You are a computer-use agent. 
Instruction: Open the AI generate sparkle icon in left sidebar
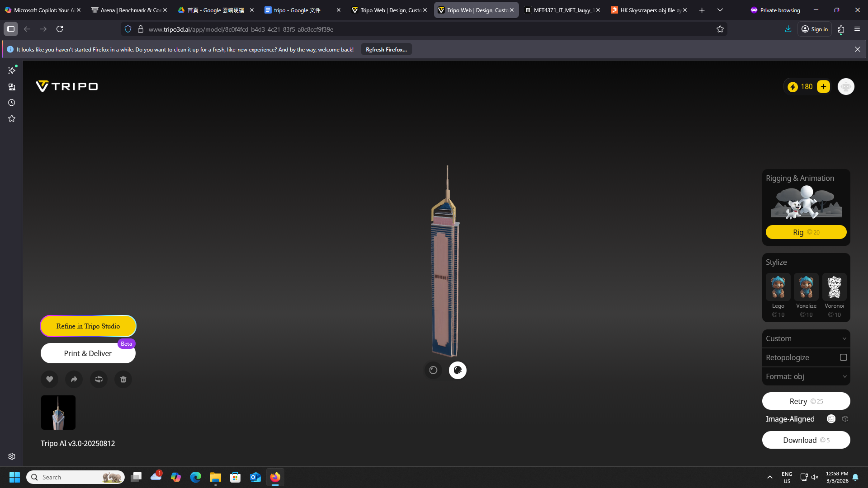pyautogui.click(x=12, y=70)
